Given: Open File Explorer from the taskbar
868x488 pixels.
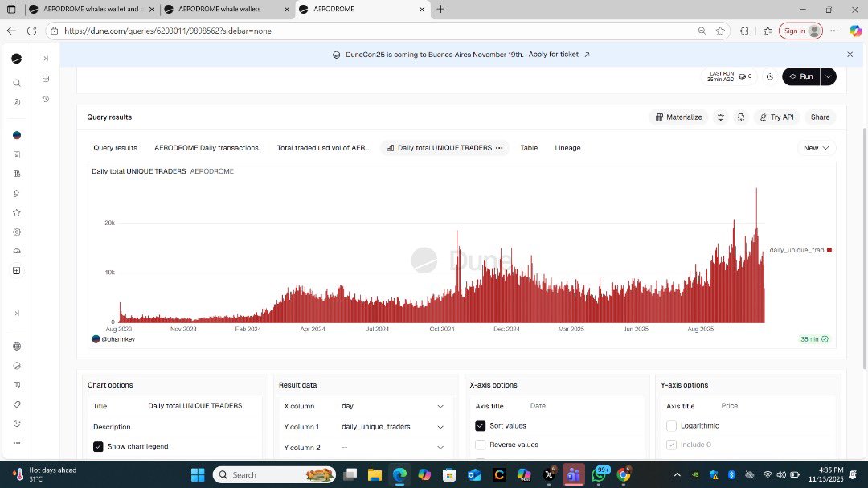Looking at the screenshot, I should (375, 474).
